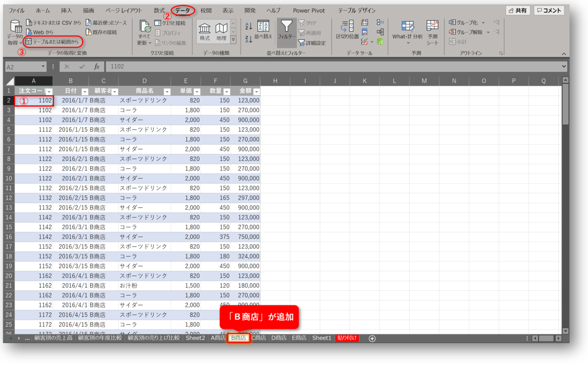Click cell with お汁粉 in row 21

point(145,285)
